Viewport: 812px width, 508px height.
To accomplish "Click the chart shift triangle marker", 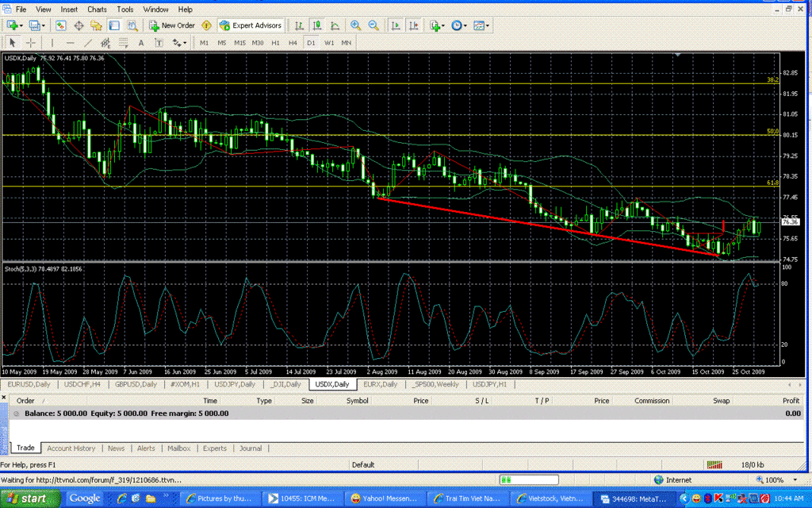I will pyautogui.click(x=677, y=55).
